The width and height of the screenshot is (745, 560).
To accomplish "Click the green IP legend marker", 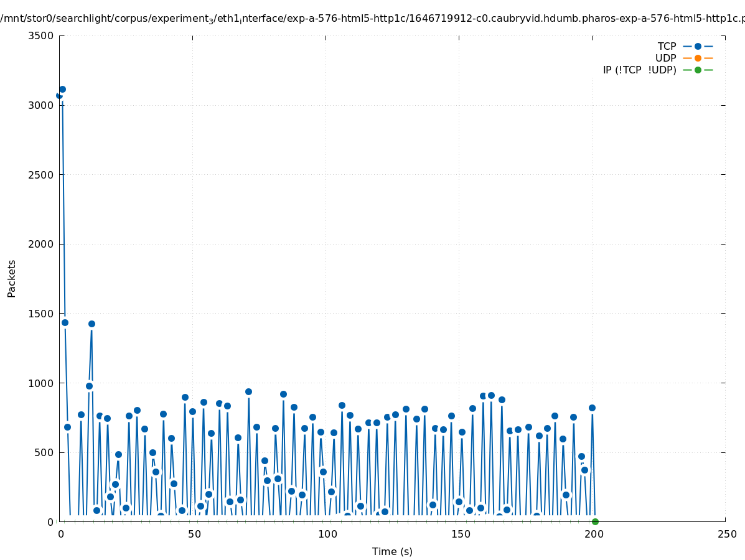I will click(698, 70).
